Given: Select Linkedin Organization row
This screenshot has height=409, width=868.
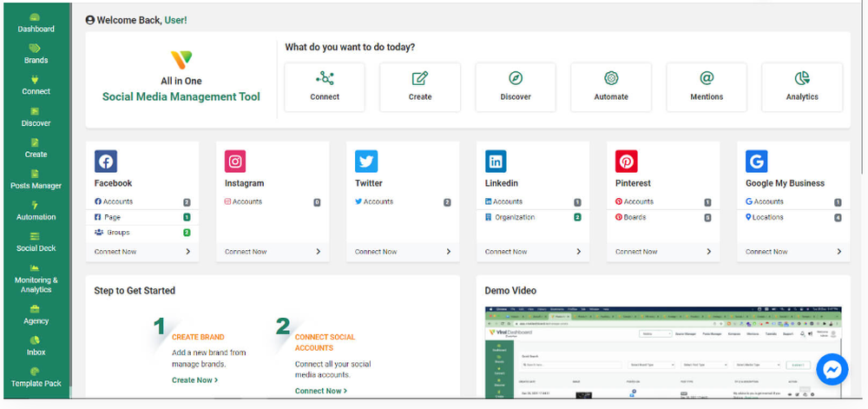Looking at the screenshot, I should point(533,217).
